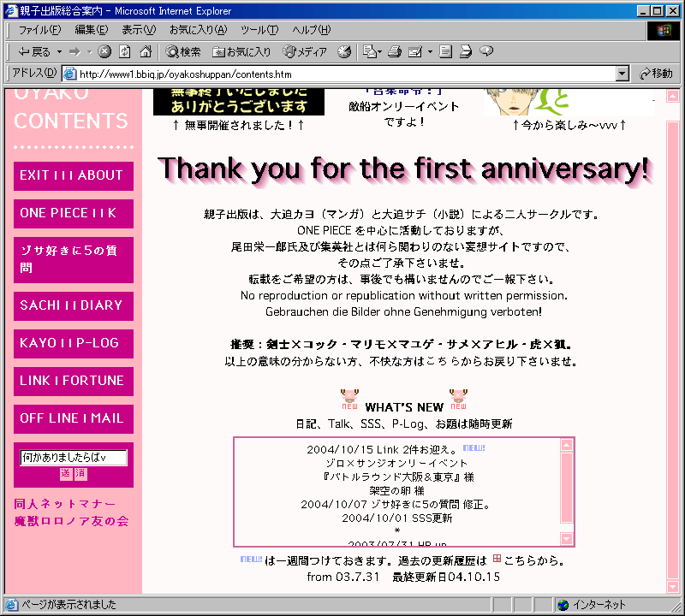Viewport: 685px width, 616px height.
Task: Open the ツール(T) menu
Action: tap(259, 30)
